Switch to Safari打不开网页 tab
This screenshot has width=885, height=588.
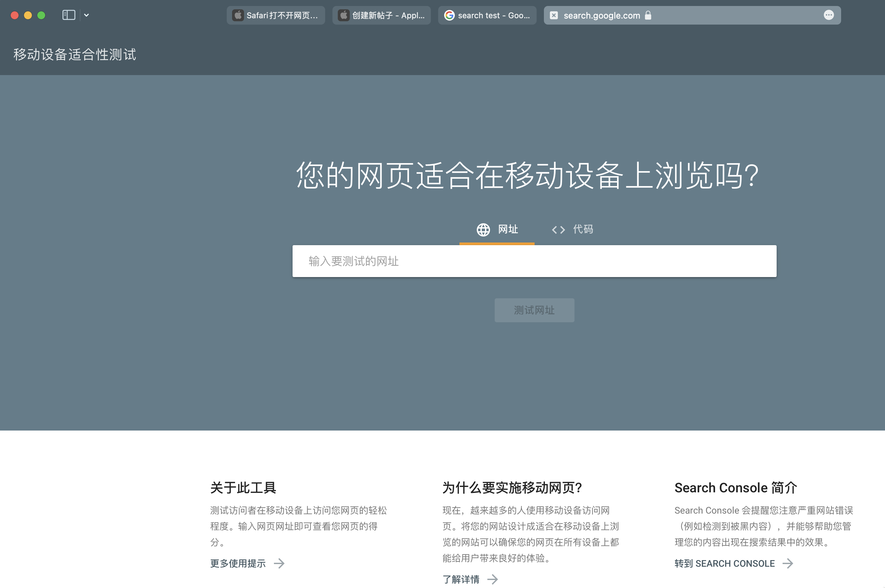[x=276, y=15]
